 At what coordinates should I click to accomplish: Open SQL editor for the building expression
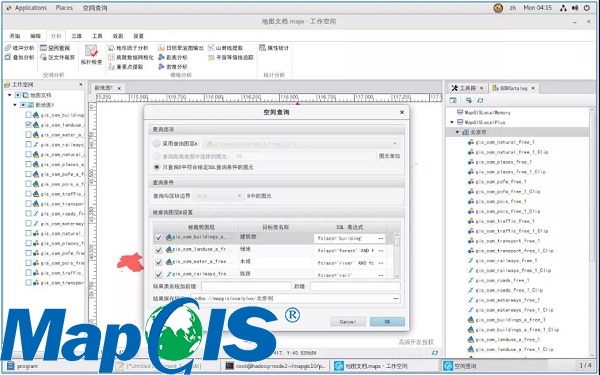pos(381,238)
